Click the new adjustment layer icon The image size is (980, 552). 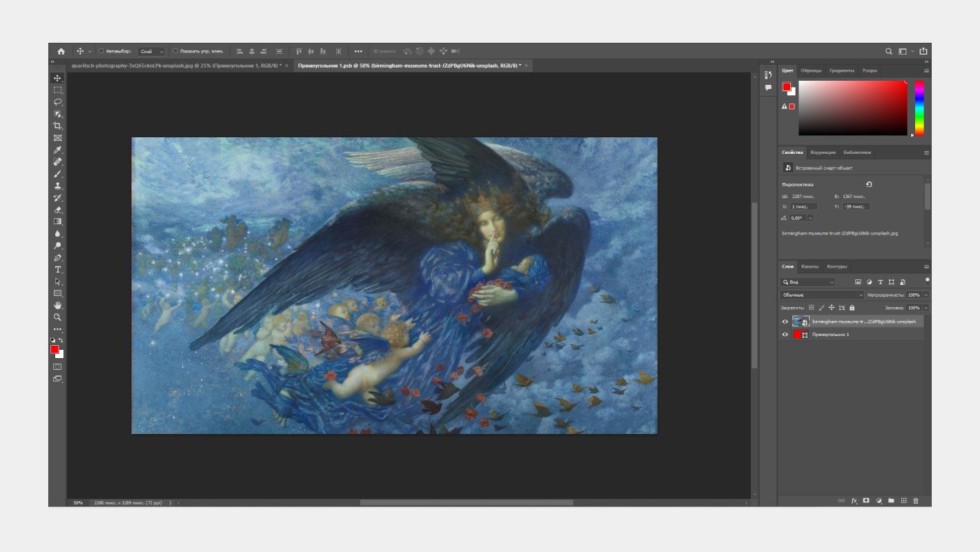pyautogui.click(x=879, y=501)
